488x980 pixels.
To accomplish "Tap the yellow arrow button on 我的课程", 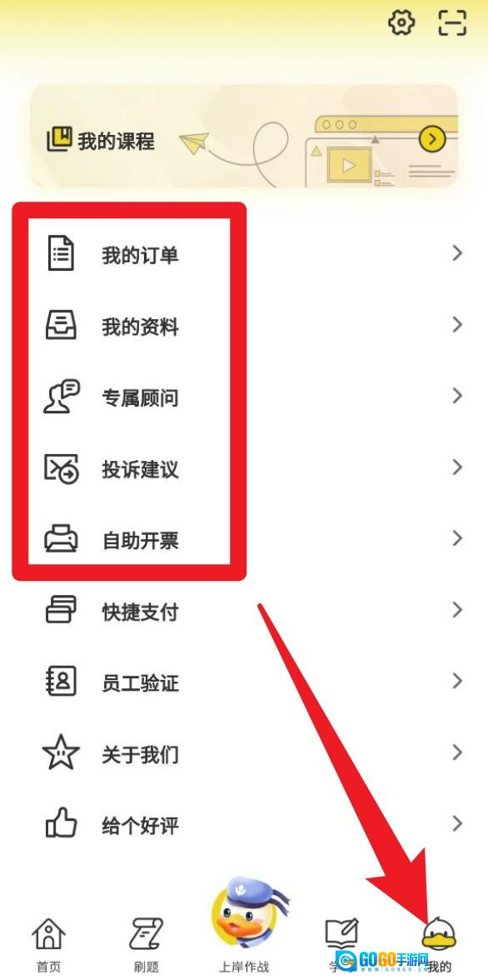I will pos(432,138).
